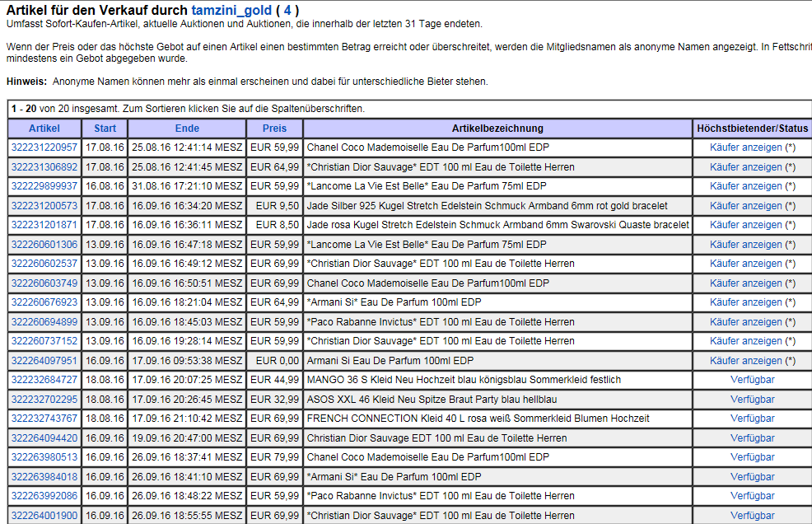Open item number 322264094420
812x524 pixels.
44,438
